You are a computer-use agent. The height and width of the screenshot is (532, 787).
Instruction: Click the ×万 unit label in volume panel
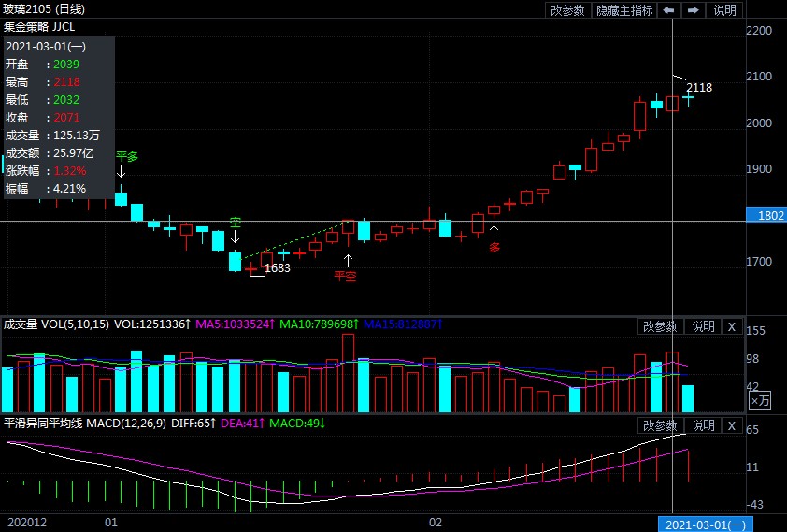(x=761, y=400)
